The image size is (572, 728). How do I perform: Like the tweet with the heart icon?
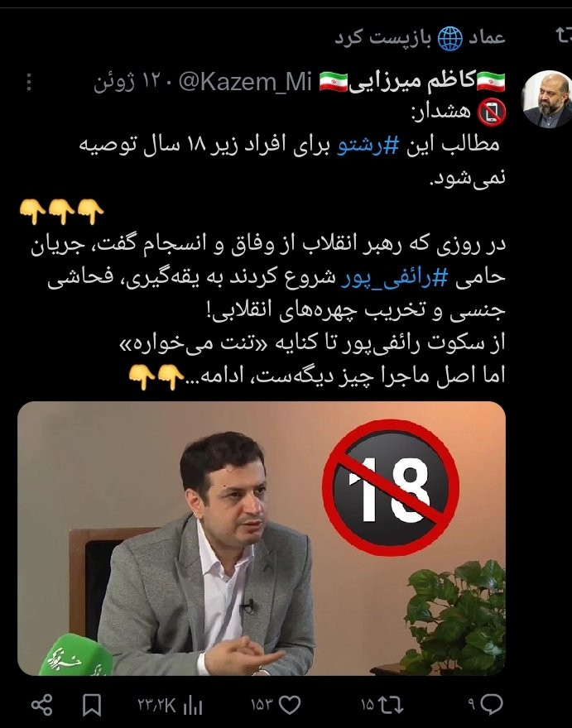click(289, 705)
